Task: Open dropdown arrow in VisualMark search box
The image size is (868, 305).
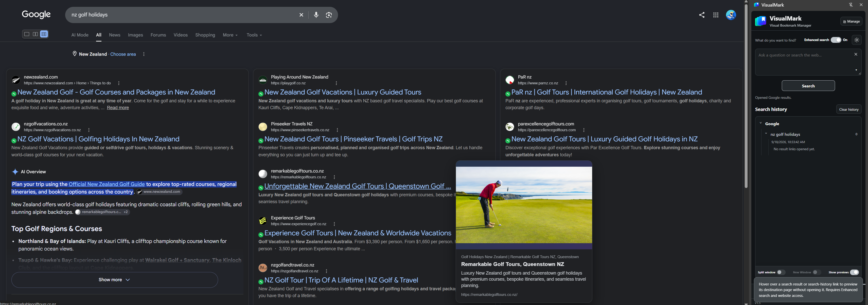Action: 856,70
